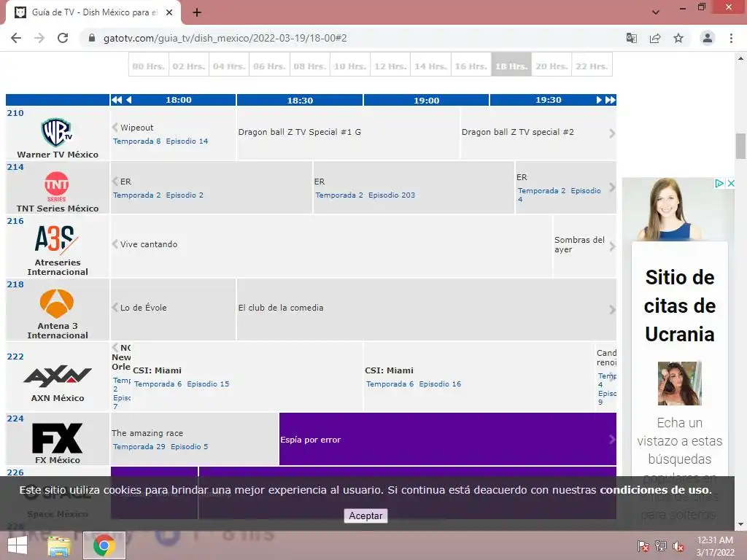
Task: Close the Guía de TV tab
Action: pos(169,12)
